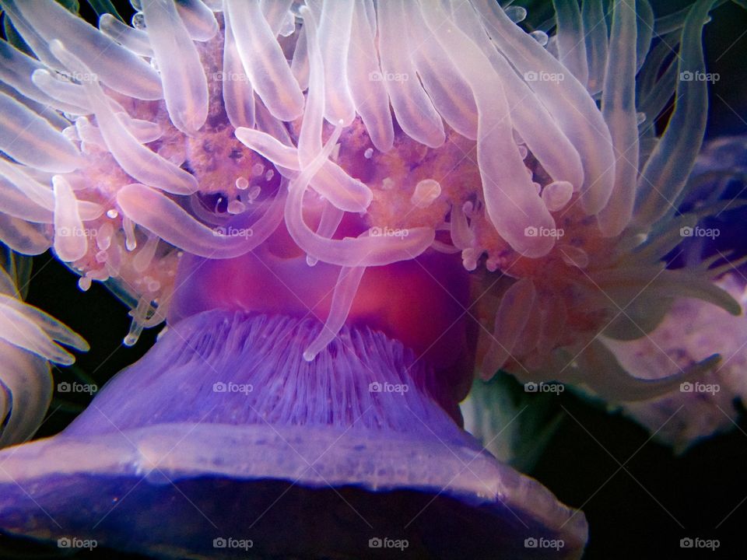Click the foap camera icon over the dark upper-left background
Image resolution: width=747 pixels, height=560 pixels.
65,75
